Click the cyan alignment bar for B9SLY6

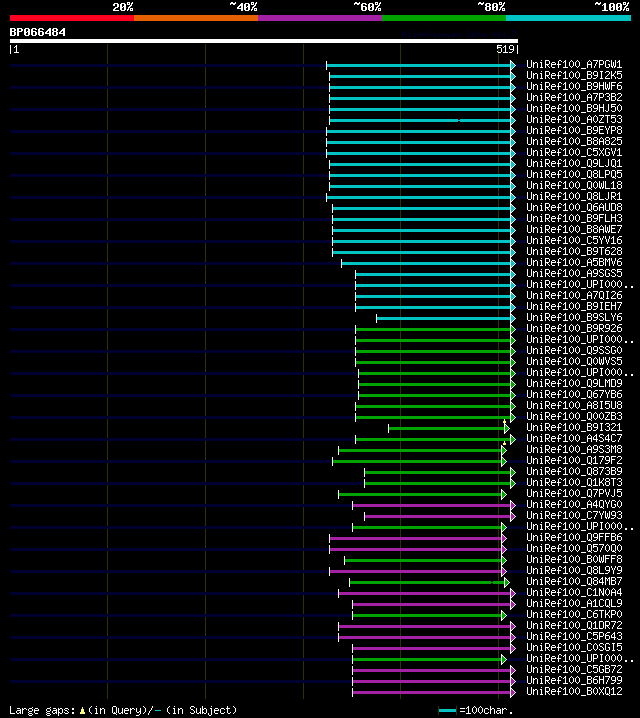[444, 318]
